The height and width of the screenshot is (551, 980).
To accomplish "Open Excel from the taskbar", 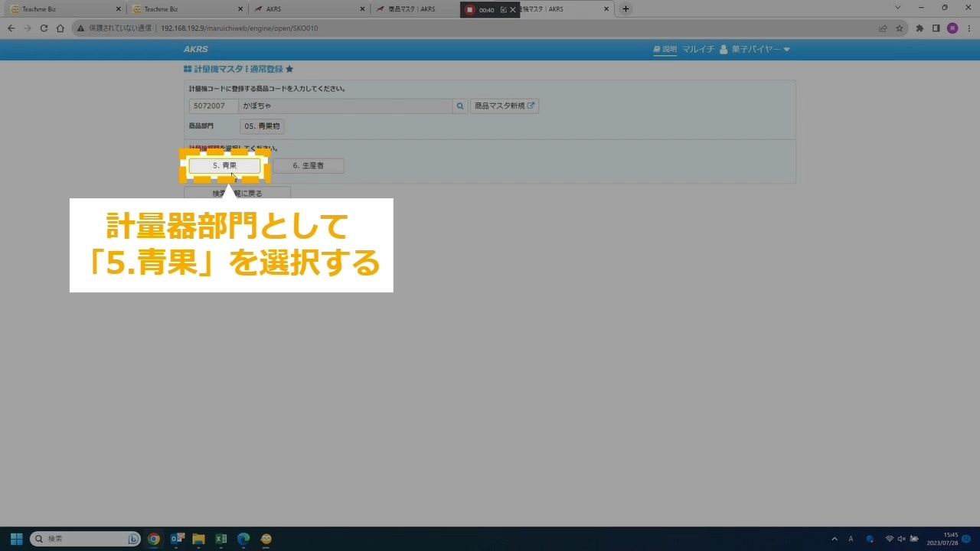I will (x=220, y=539).
